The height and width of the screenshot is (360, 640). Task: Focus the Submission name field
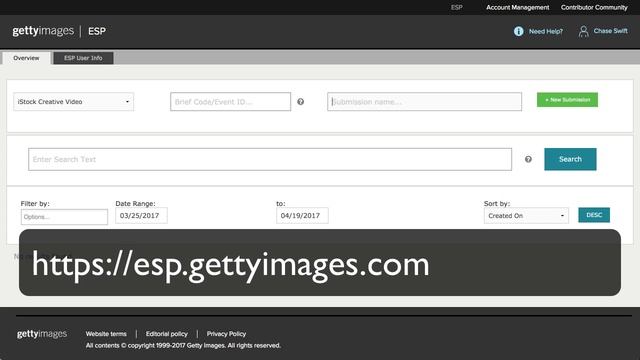[424, 102]
